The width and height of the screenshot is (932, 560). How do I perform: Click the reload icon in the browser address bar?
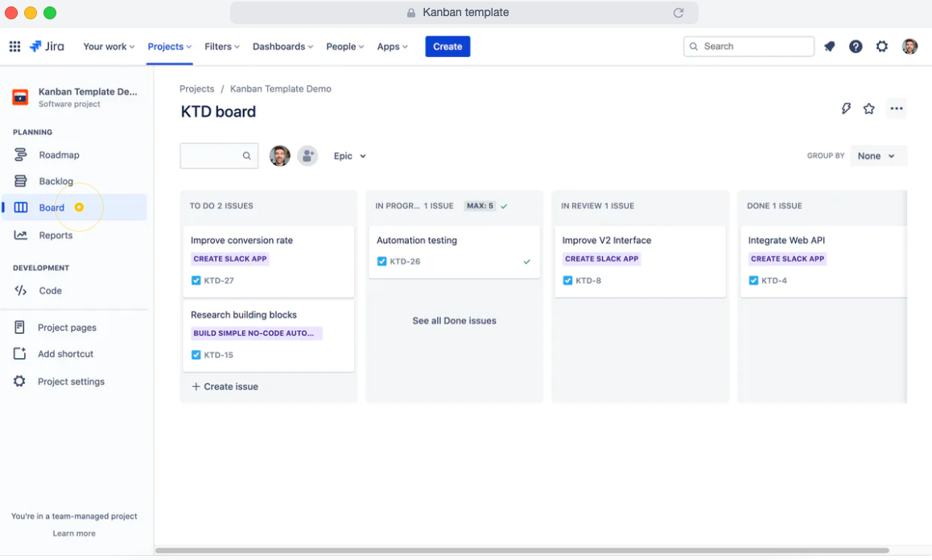coord(678,13)
